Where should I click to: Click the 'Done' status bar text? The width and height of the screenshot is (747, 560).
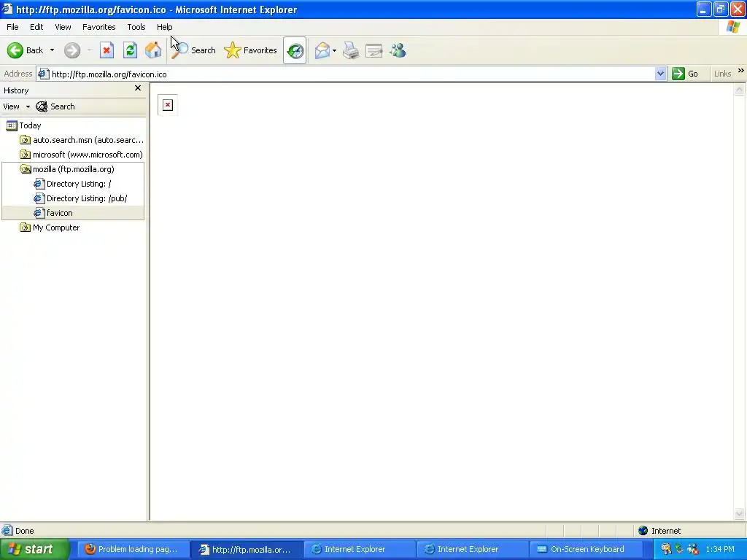tap(25, 531)
